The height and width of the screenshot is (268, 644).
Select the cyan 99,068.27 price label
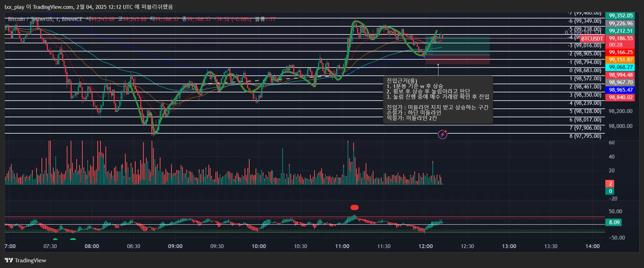pos(621,67)
